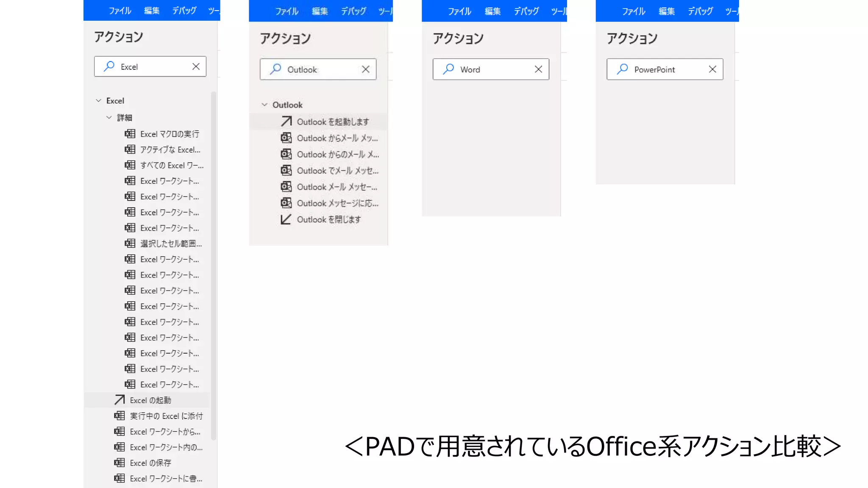Click icon for Excel ワークシート内の...
868x488 pixels.
tap(120, 447)
